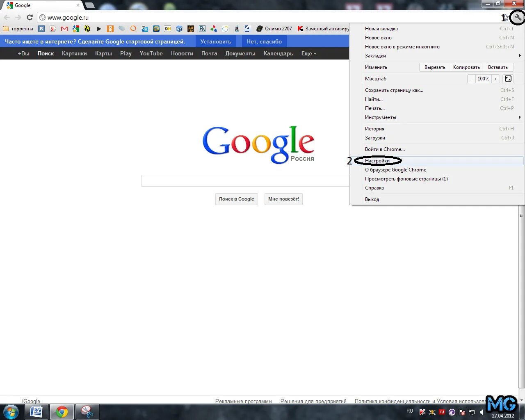Image resolution: width=525 pixels, height=420 pixels.
Task: Open Почта link in Google bar
Action: click(209, 53)
